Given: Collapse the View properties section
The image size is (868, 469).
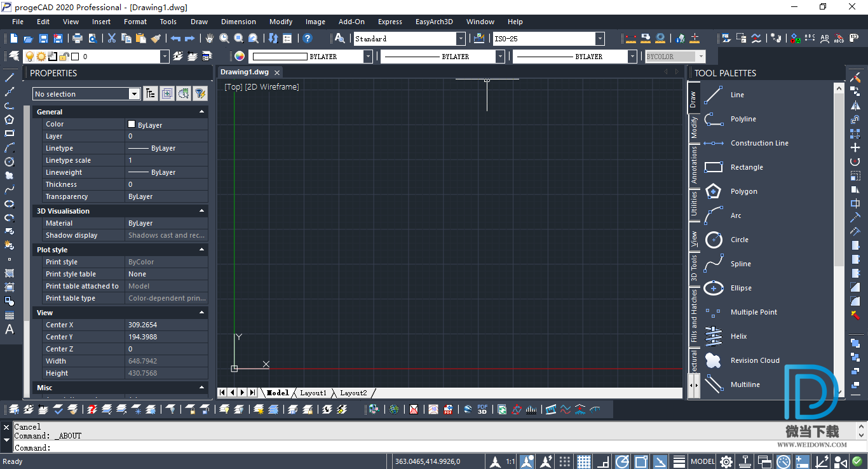Looking at the screenshot, I should 202,313.
